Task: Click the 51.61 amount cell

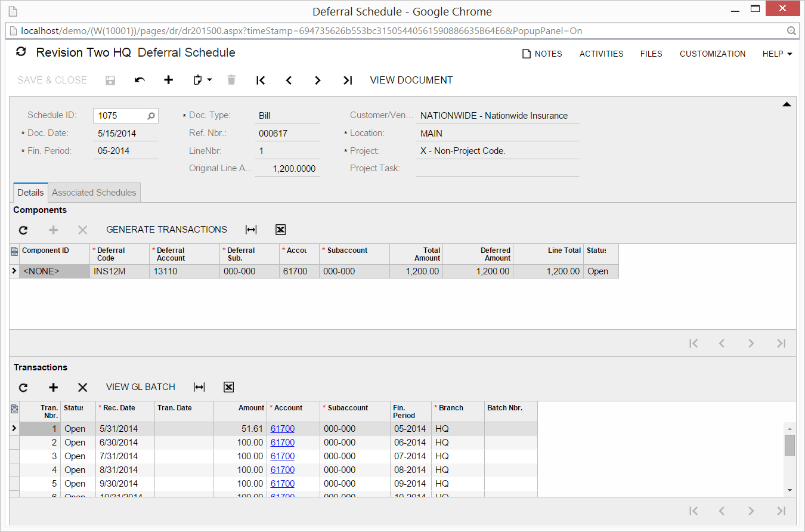Action: 241,429
